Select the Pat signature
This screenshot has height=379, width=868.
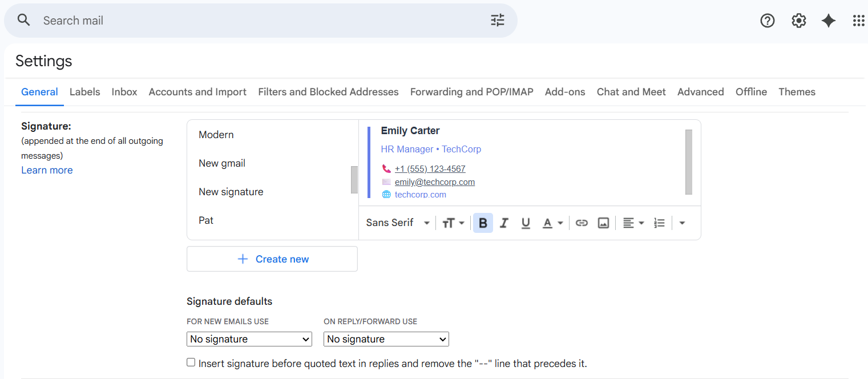coord(206,220)
